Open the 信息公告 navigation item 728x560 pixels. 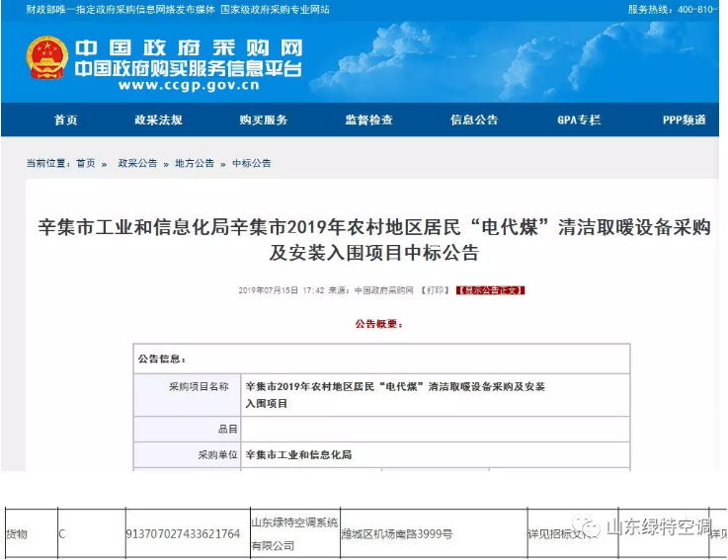point(474,120)
